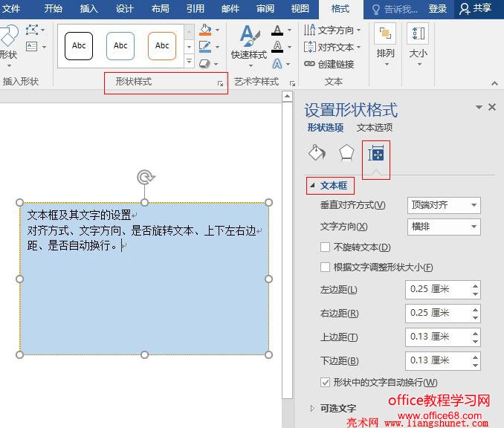Increase the 下边距 value with up arrow

click(476, 357)
